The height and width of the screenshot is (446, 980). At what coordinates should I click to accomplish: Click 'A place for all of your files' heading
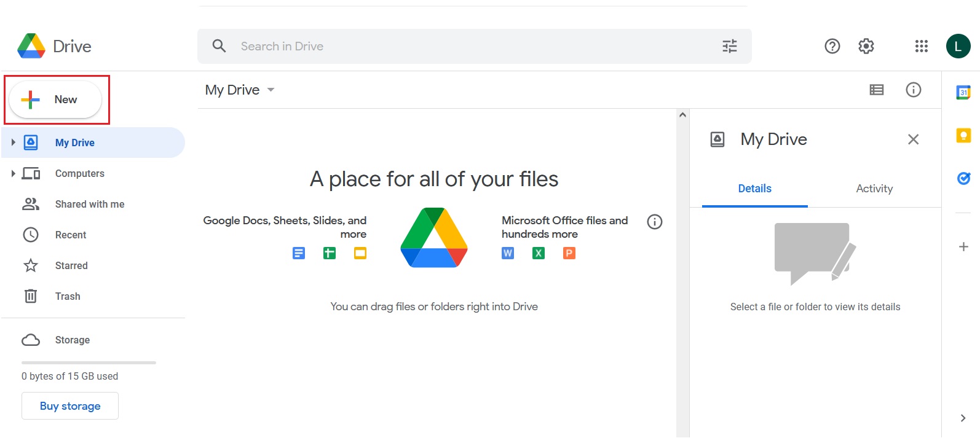[434, 179]
